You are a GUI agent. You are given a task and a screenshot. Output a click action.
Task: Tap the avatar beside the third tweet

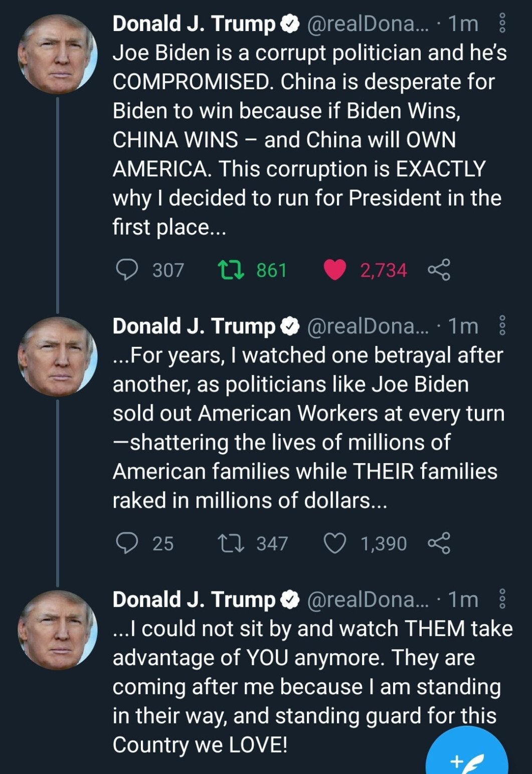(x=57, y=630)
